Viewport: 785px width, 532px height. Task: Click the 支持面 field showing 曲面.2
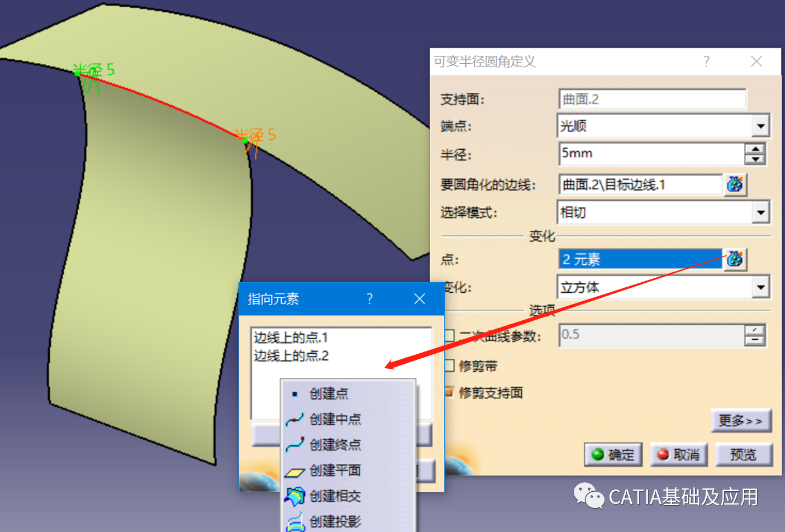(653, 99)
